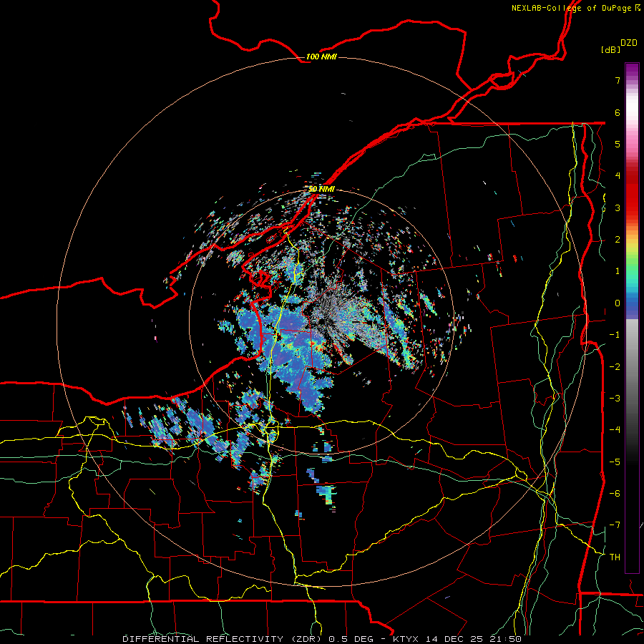Click the 100 NMI range ring label
This screenshot has width=644, height=644.
point(321,57)
